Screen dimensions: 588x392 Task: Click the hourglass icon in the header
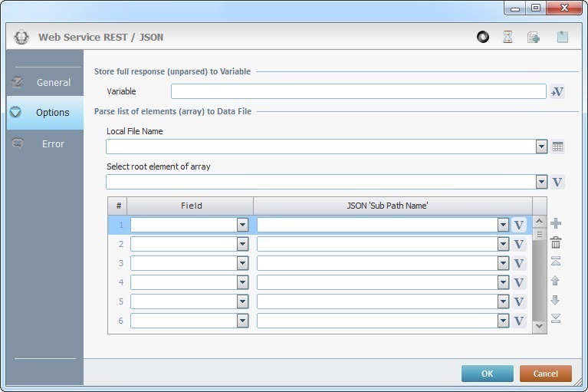[x=508, y=37]
